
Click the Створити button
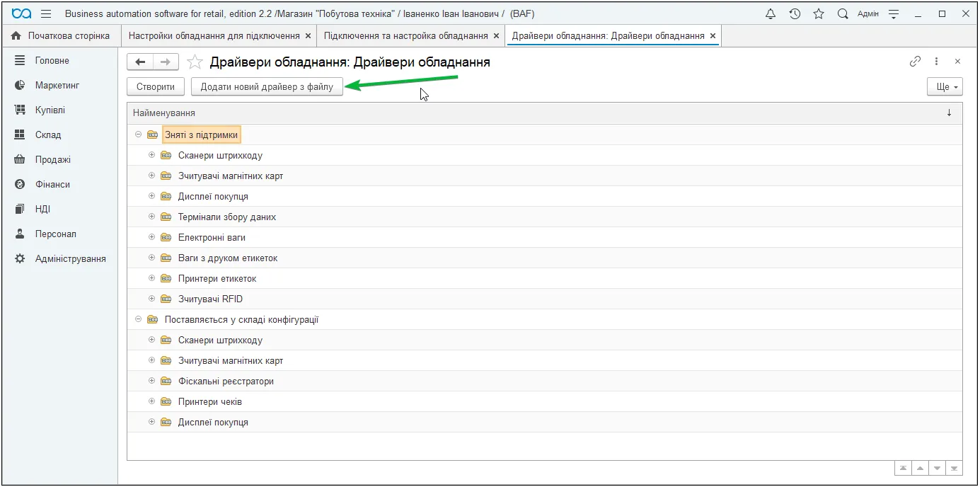pyautogui.click(x=156, y=86)
